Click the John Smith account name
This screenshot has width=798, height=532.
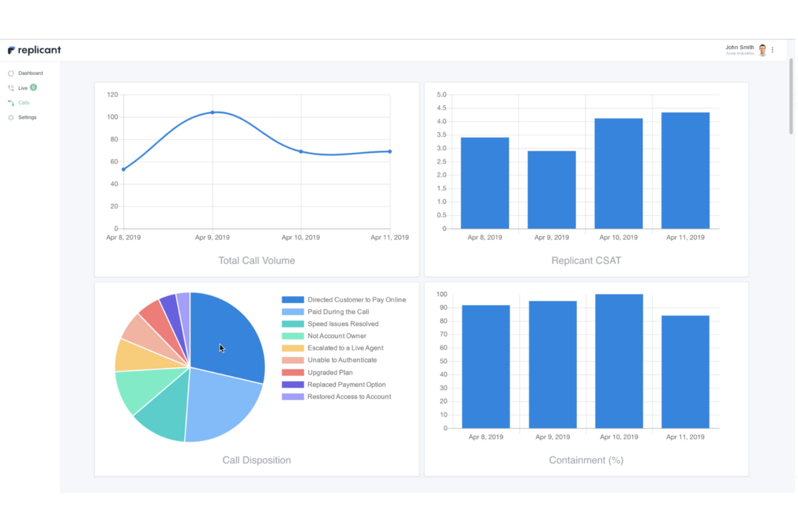pyautogui.click(x=739, y=47)
